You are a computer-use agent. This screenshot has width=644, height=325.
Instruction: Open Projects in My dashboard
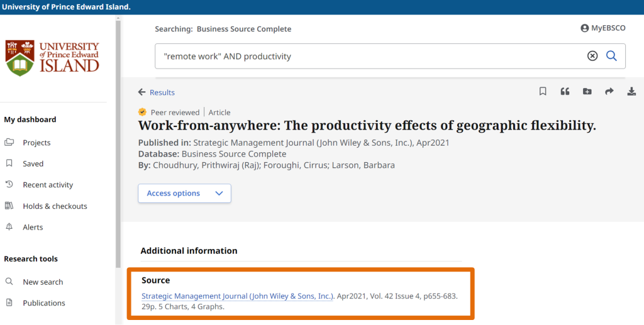(x=36, y=143)
